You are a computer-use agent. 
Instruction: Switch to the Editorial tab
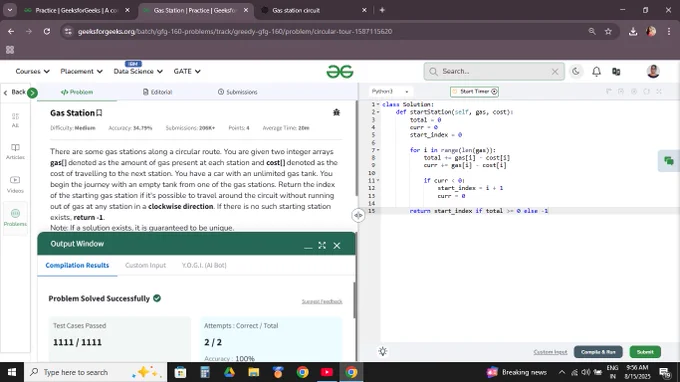[x=157, y=92]
